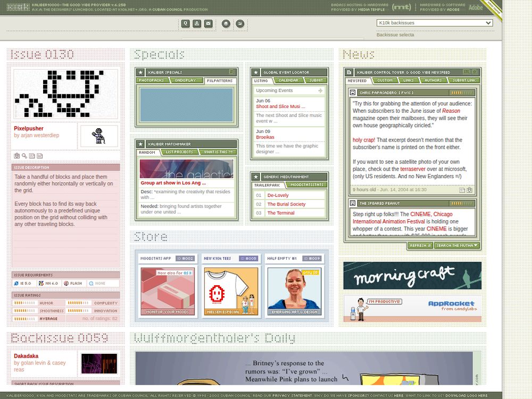Image resolution: width=532 pixels, height=399 pixels.
Task: Open the New K10k Tees store thumbnail
Action: (x=231, y=292)
